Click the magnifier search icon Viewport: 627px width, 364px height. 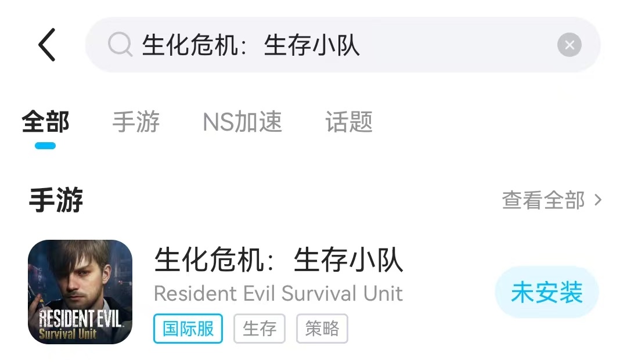120,44
